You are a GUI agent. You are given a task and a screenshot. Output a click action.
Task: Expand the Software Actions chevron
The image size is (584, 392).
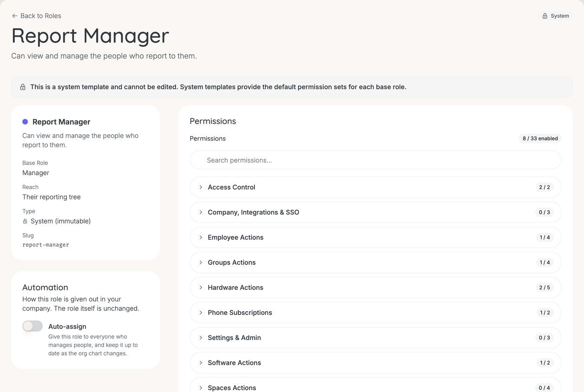201,363
